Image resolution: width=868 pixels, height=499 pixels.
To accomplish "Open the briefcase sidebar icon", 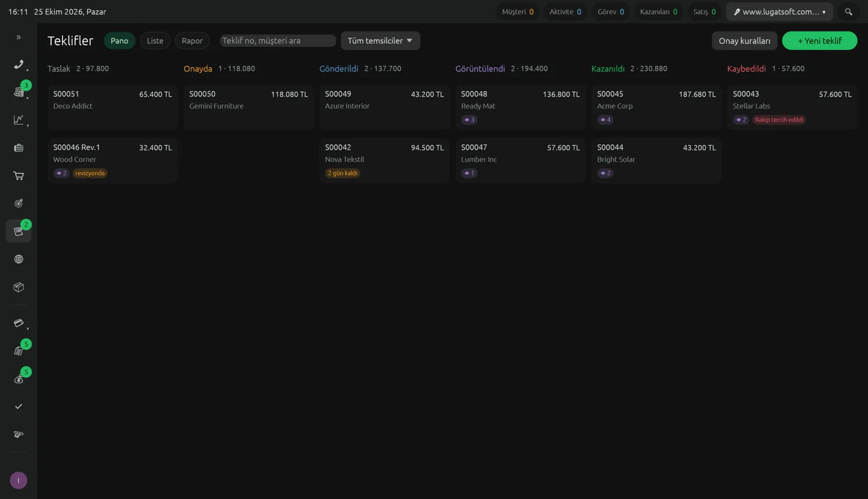I will click(18, 148).
